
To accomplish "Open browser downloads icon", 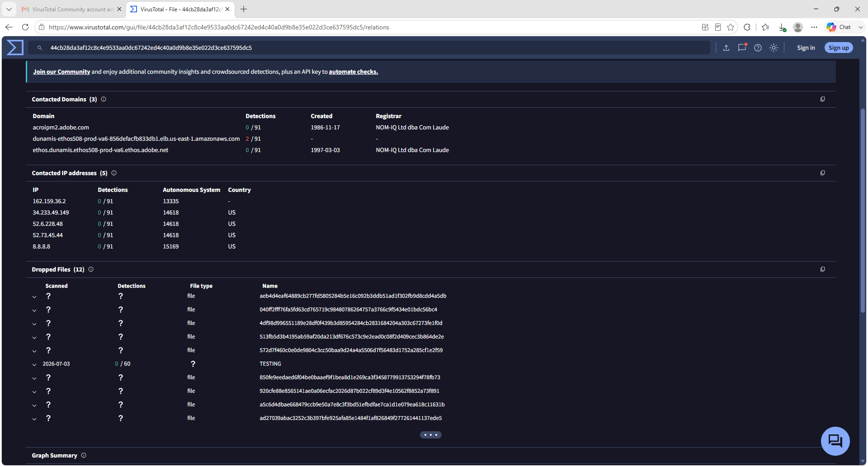I will (782, 27).
